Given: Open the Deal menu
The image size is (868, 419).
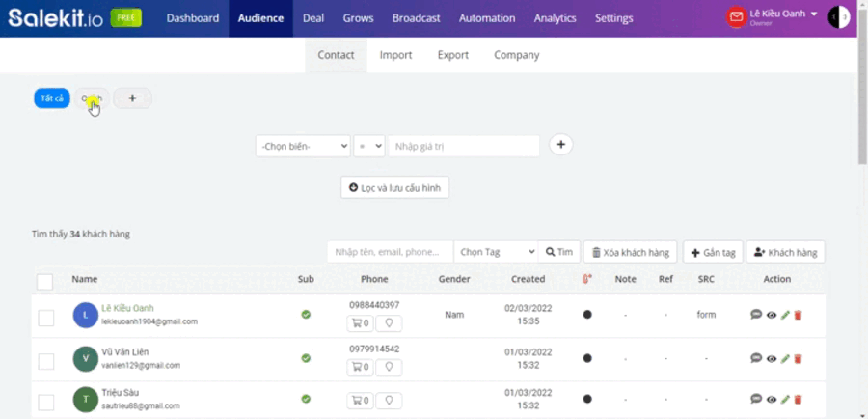Looking at the screenshot, I should (313, 18).
